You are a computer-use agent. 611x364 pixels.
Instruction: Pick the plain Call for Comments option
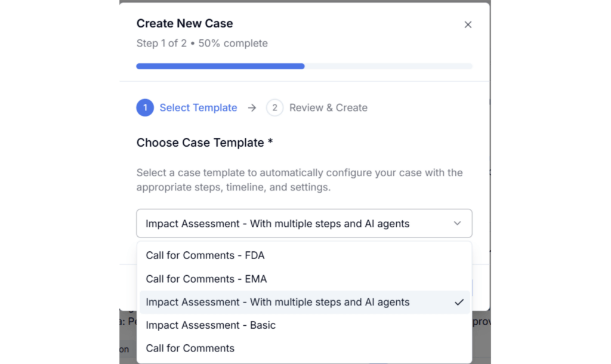pos(304,348)
